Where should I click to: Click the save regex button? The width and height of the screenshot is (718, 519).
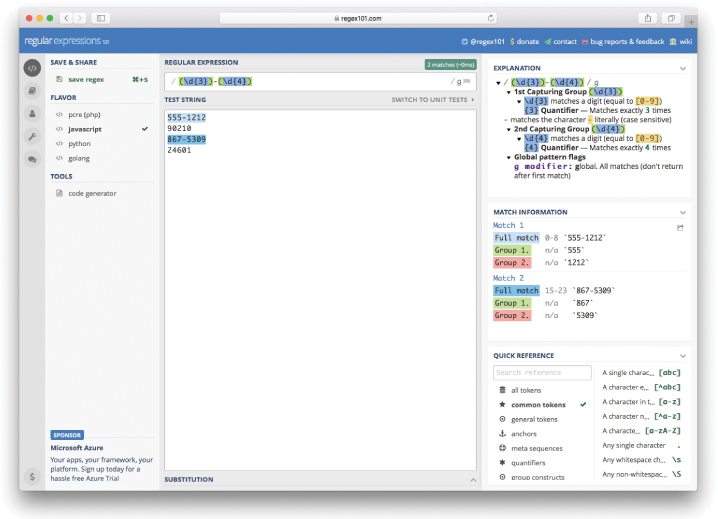86,79
